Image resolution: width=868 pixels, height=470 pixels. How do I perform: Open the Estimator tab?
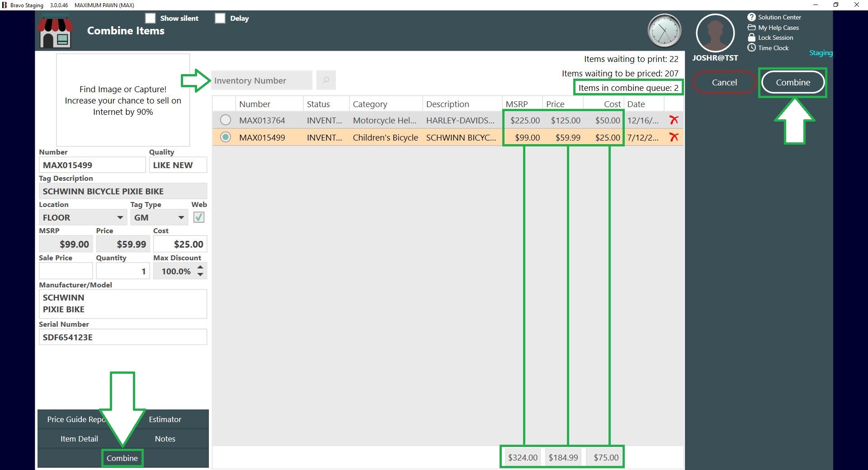(165, 419)
